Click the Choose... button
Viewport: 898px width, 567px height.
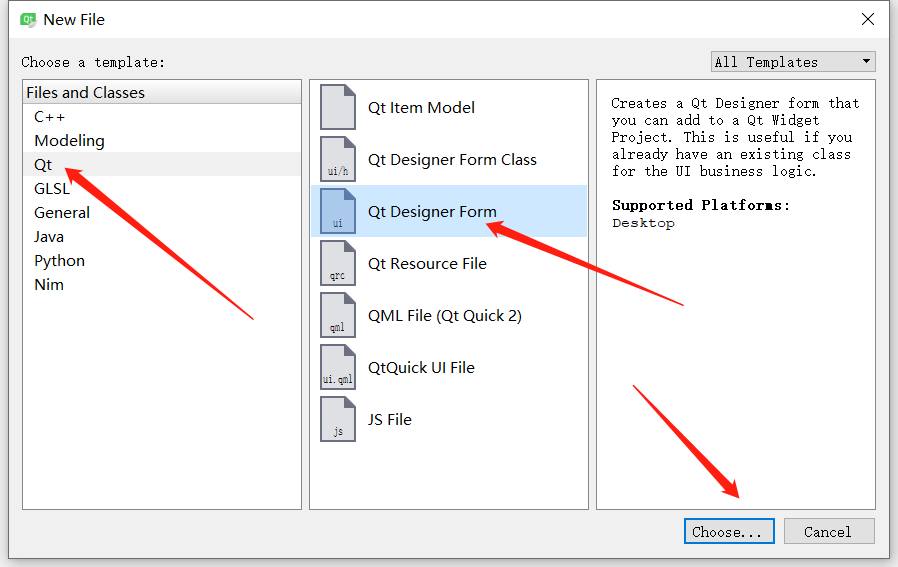(x=729, y=531)
